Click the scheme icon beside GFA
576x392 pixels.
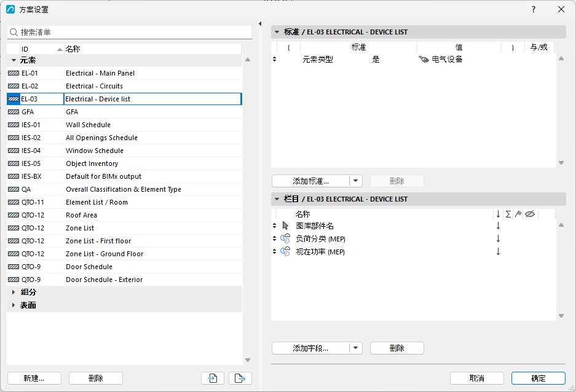click(14, 112)
